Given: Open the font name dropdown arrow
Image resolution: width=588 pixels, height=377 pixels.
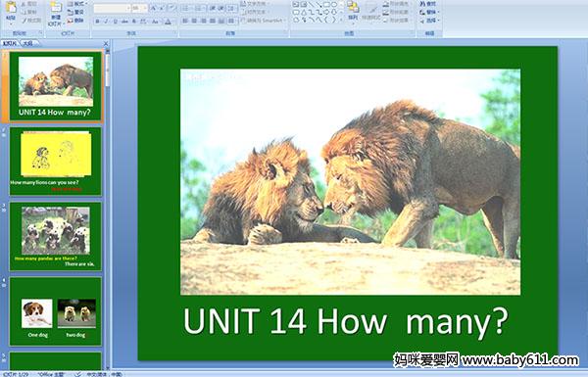Looking at the screenshot, I should click(x=128, y=8).
